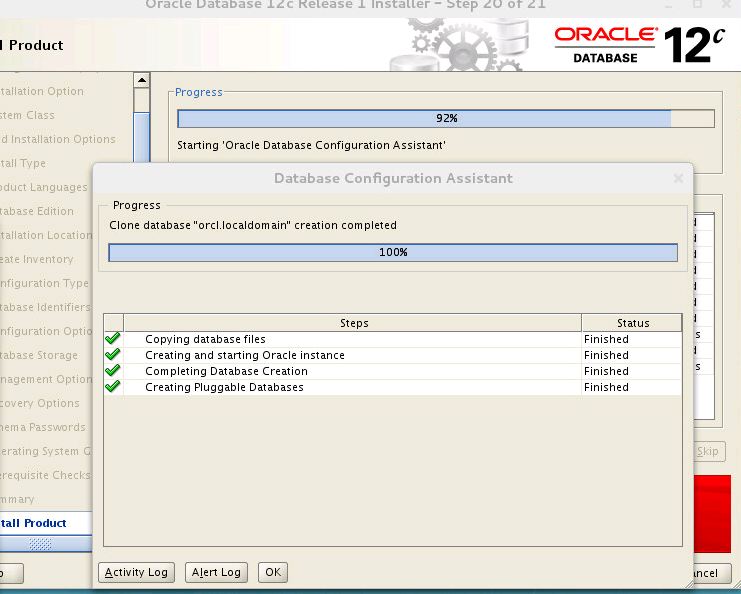The image size is (741, 594).
Task: Select Configuration Options step in sidebar
Action: [46, 331]
